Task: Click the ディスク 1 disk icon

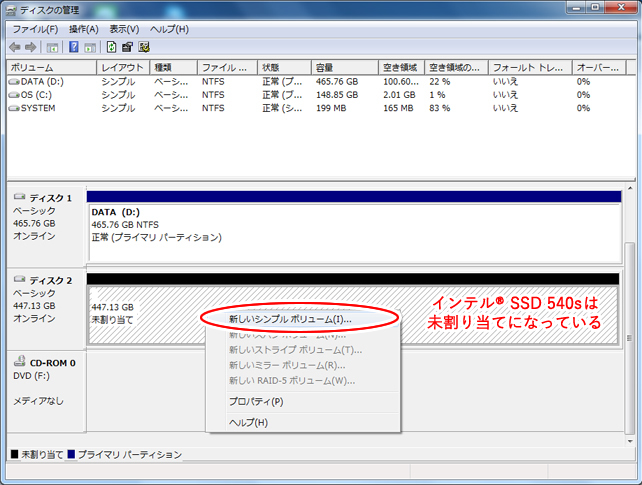Action: pyautogui.click(x=19, y=197)
